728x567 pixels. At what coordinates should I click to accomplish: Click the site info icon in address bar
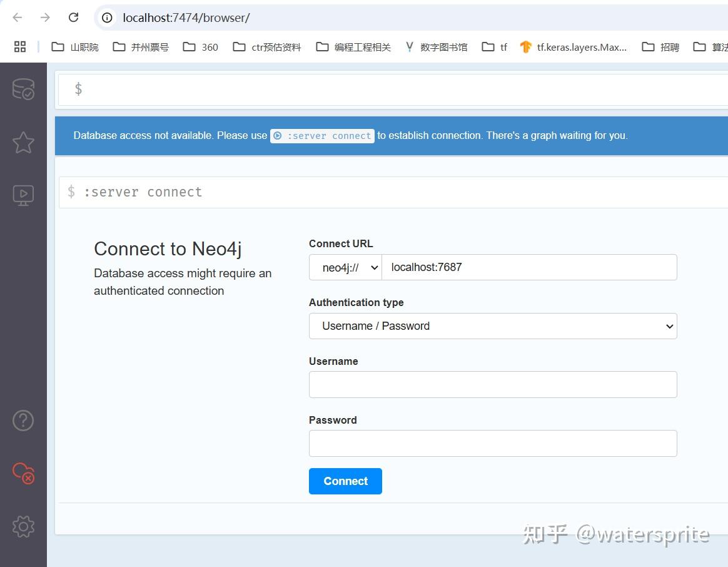click(x=106, y=18)
